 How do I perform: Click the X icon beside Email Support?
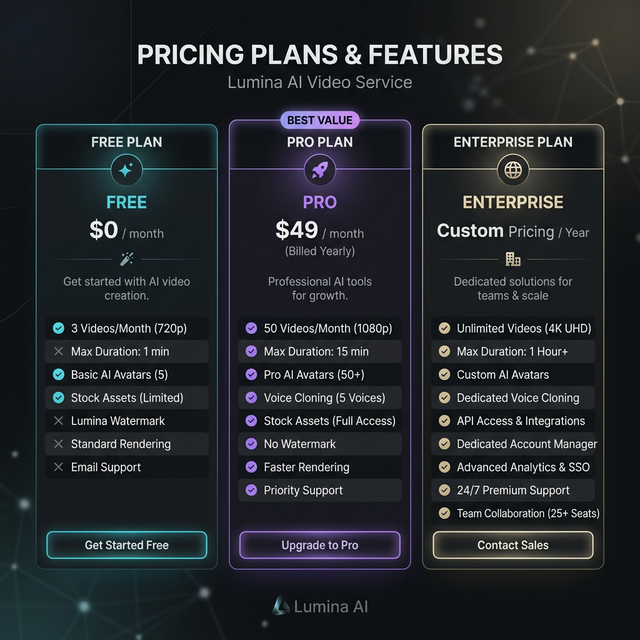(x=59, y=467)
